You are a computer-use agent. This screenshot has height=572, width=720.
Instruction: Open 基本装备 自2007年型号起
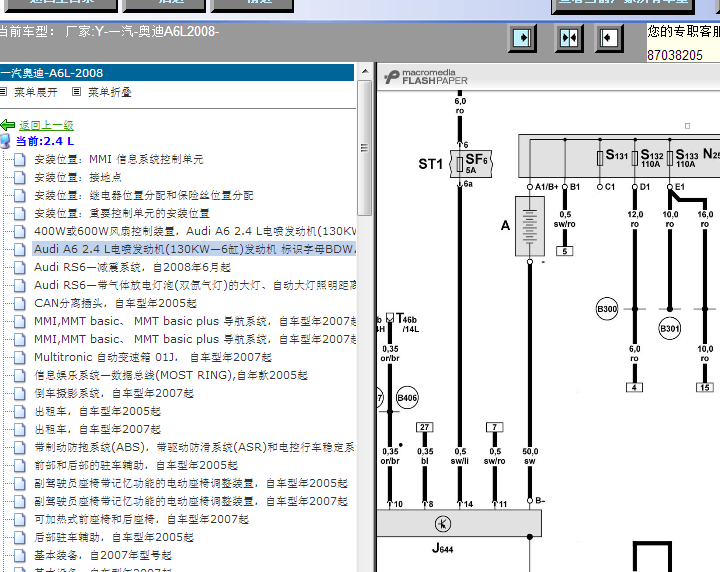pos(103,555)
